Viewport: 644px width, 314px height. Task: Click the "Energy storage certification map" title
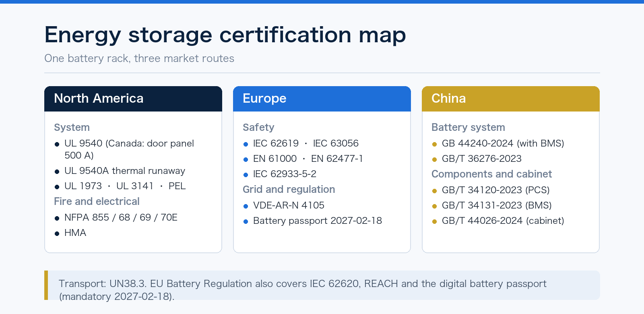(225, 35)
